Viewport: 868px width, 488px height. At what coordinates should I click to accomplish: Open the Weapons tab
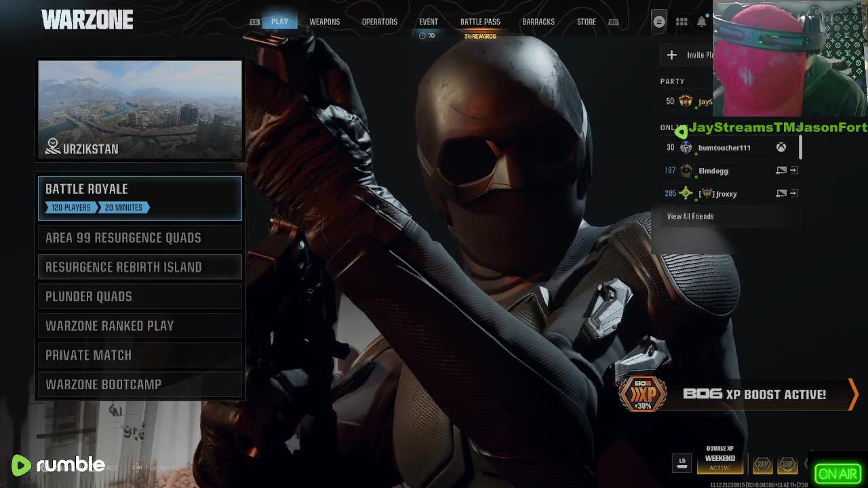(x=325, y=22)
